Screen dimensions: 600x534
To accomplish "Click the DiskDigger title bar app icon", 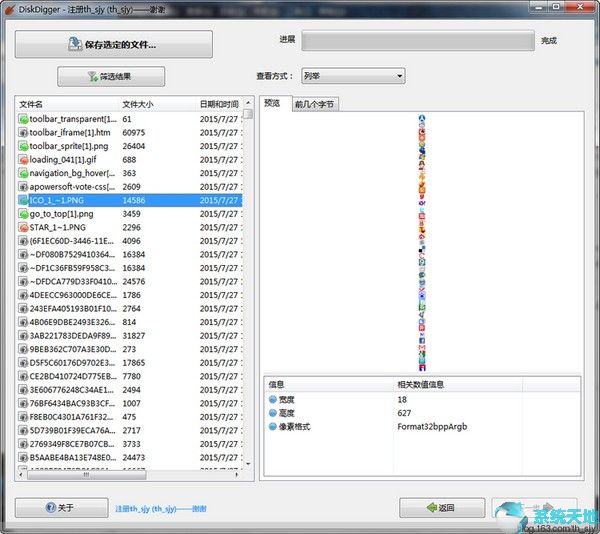I will click(9, 9).
